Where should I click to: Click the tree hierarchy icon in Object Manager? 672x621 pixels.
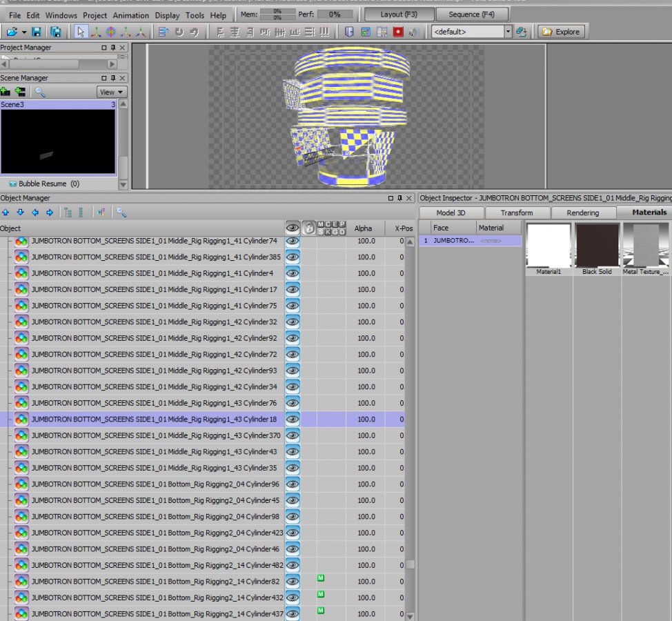[x=68, y=213]
